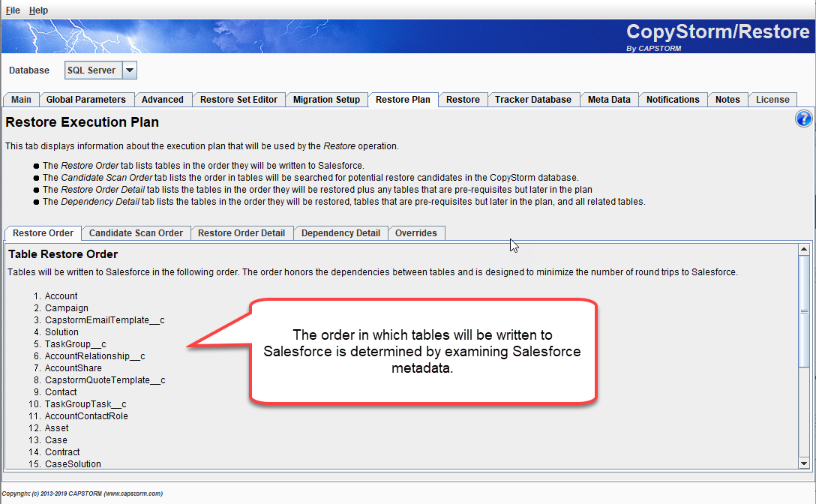The image size is (816, 504).
Task: Open the Meta Data tab
Action: tap(609, 100)
